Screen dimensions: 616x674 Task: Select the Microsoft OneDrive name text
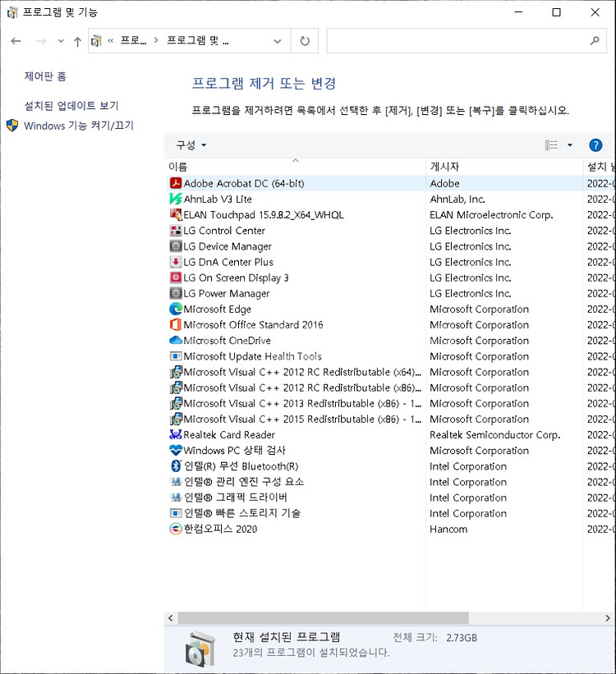click(228, 341)
